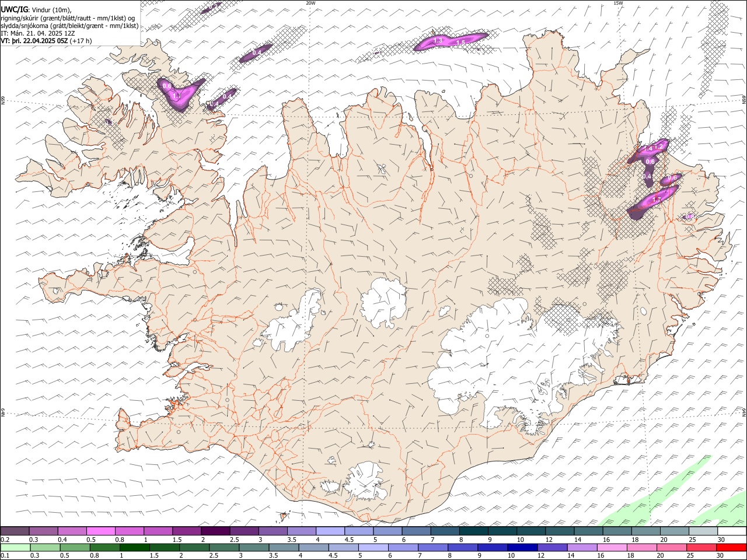Pick the bright magenta-pink swatch between 0.5 and 0.8
The height and width of the screenshot is (560, 747).
[100, 531]
